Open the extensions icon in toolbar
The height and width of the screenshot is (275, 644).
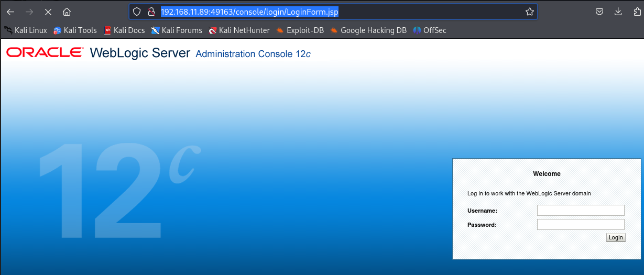pos(637,12)
